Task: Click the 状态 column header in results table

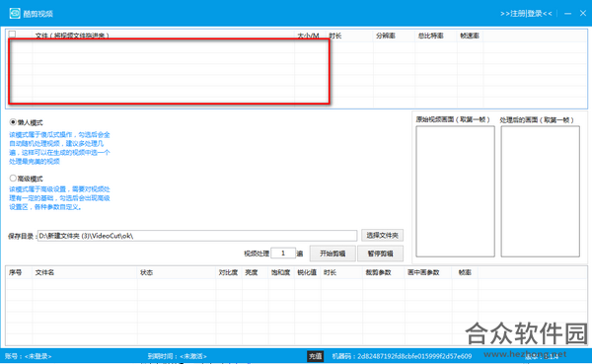Action: click(146, 272)
